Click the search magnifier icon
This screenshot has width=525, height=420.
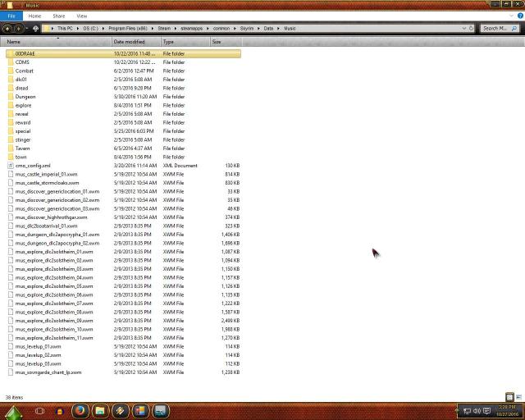pos(514,29)
